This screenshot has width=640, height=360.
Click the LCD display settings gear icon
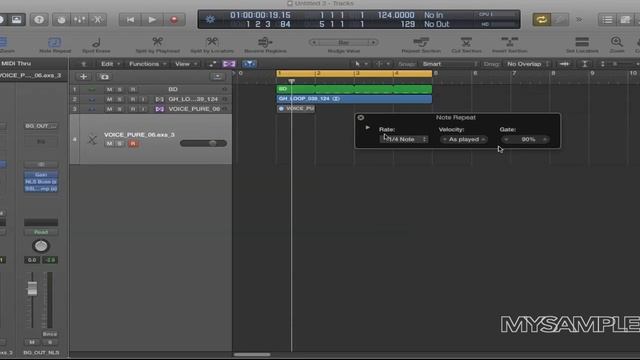210,20
